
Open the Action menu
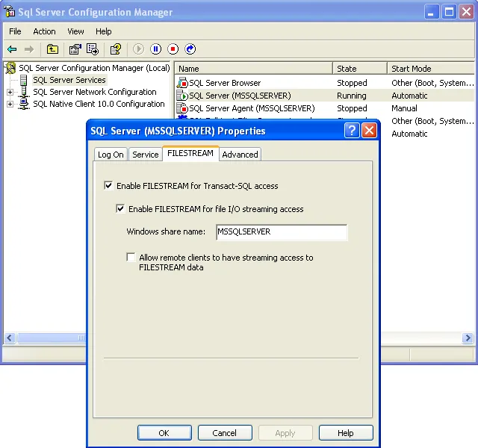(x=44, y=31)
